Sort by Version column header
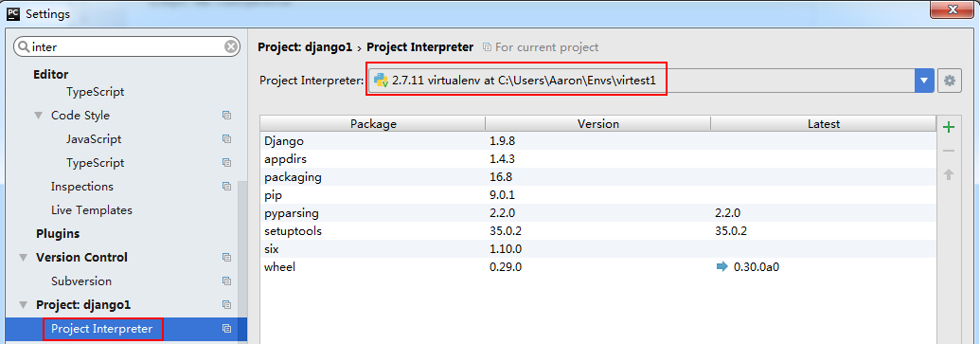980x344 pixels. 597,124
